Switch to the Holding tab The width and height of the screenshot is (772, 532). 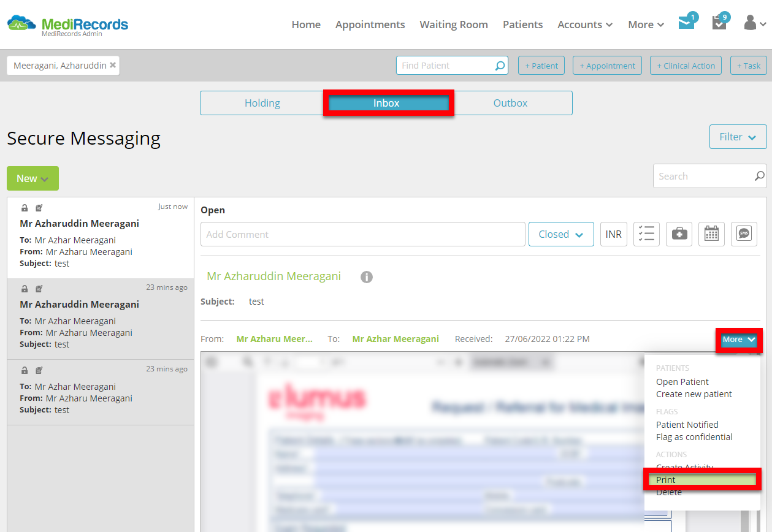tap(262, 103)
